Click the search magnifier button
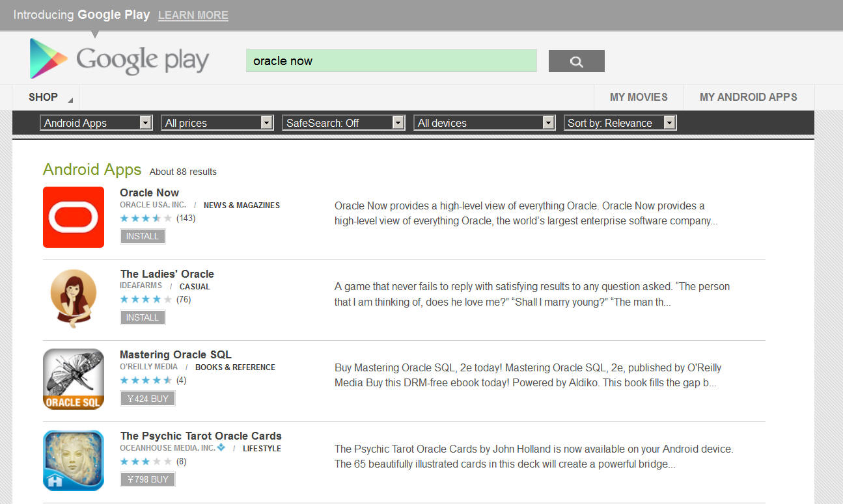The image size is (843, 504). (575, 60)
